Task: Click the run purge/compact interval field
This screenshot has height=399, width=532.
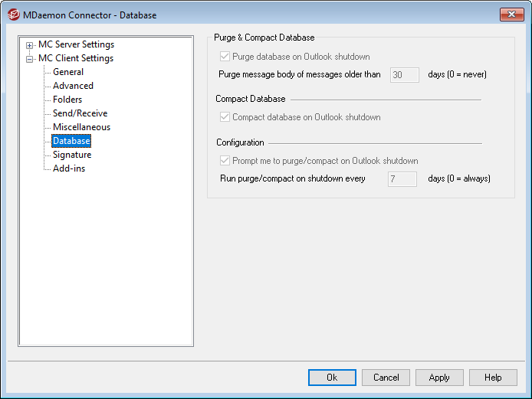Action: point(402,179)
